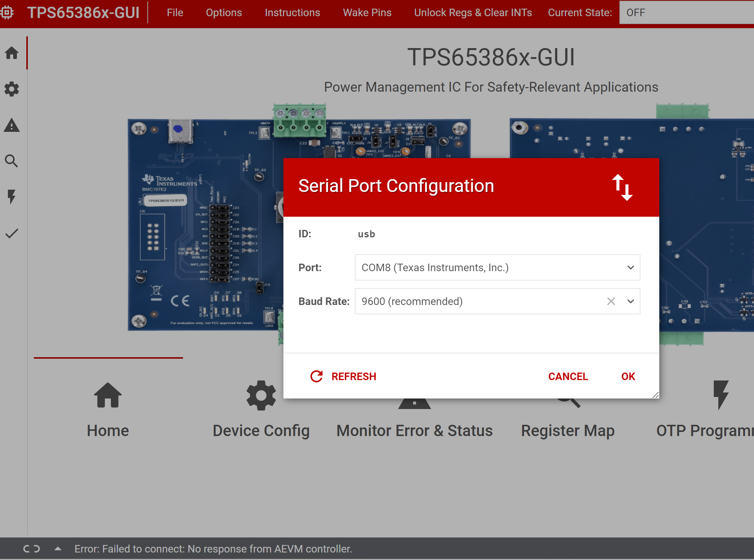Click the Refresh circular arrow icon
Viewport: 754px width, 560px height.
(x=316, y=376)
